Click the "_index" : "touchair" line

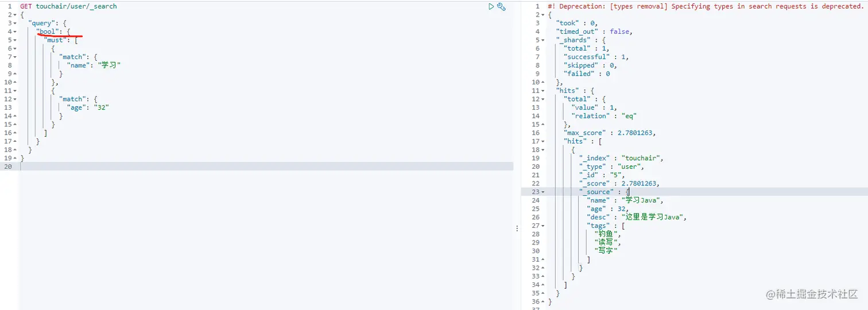[622, 158]
